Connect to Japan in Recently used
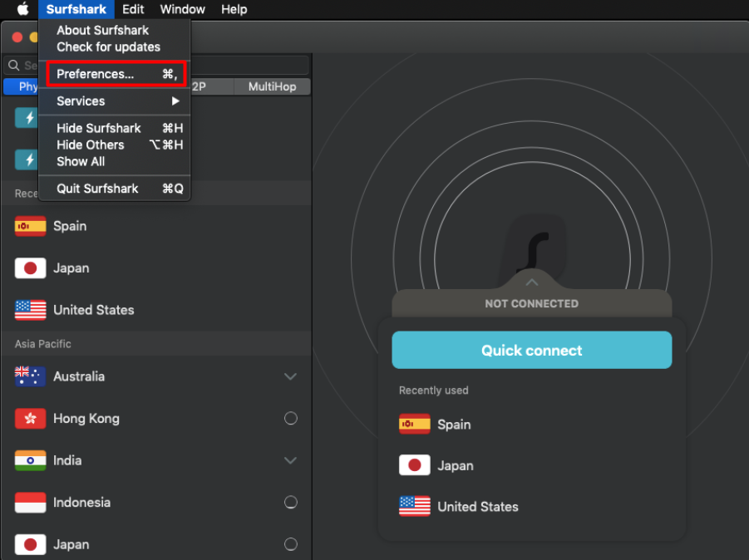This screenshot has width=749, height=560. coord(456,465)
